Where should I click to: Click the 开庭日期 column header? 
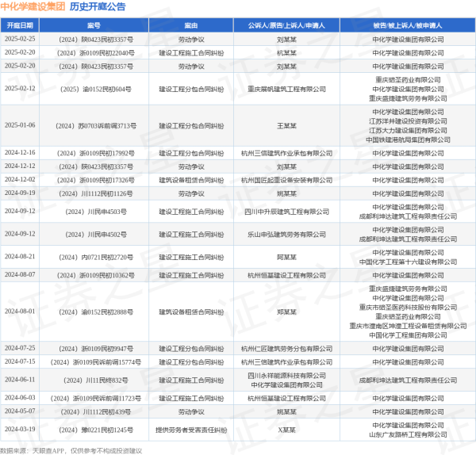[20, 25]
